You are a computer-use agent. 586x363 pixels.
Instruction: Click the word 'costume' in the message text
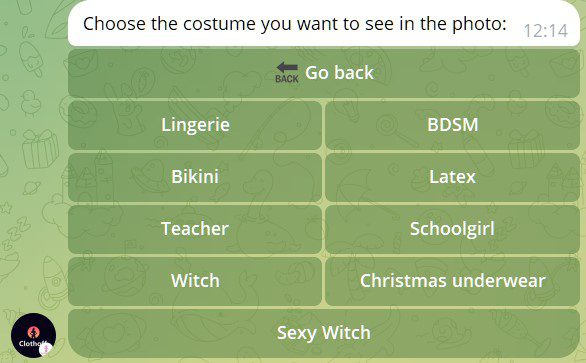[x=220, y=24]
